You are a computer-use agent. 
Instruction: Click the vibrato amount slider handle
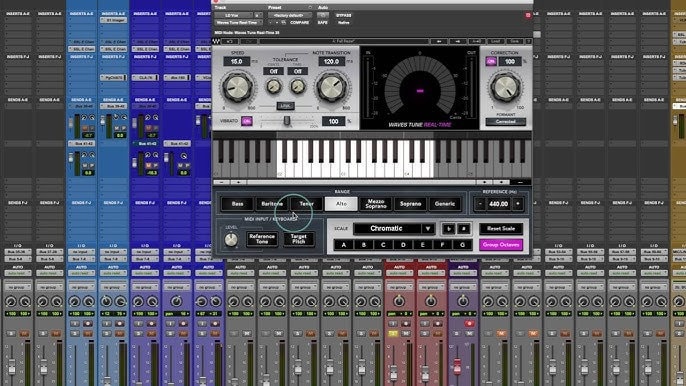(x=287, y=120)
